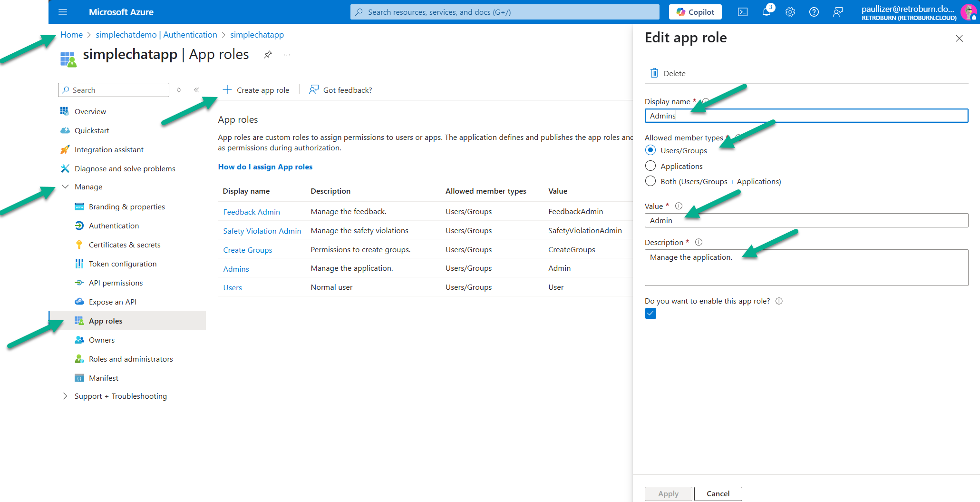The image size is (980, 502).
Task: View Azure notifications bell
Action: (x=766, y=11)
